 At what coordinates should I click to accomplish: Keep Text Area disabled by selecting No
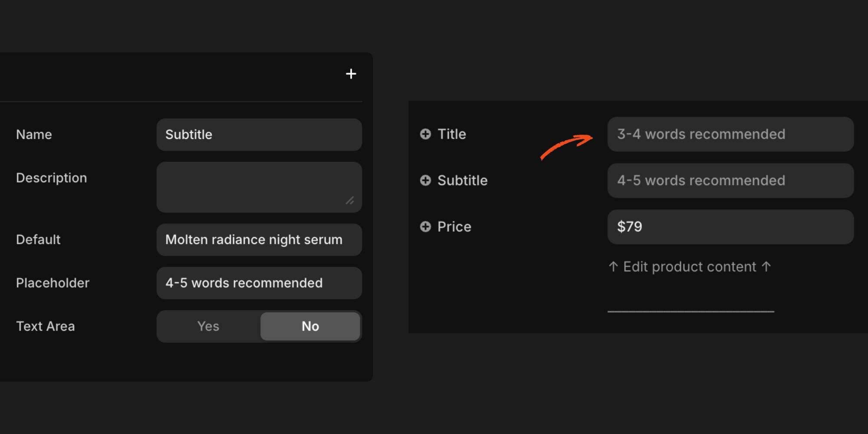coord(310,326)
